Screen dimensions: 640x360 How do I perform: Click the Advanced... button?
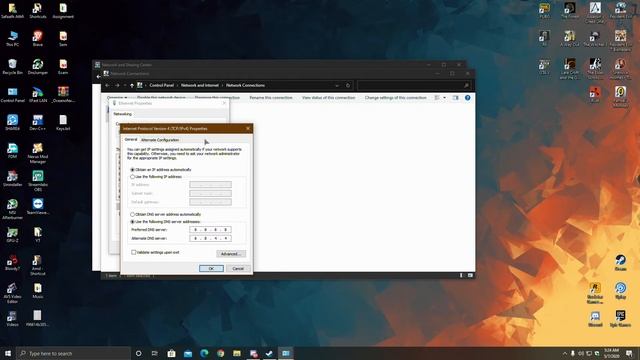231,254
